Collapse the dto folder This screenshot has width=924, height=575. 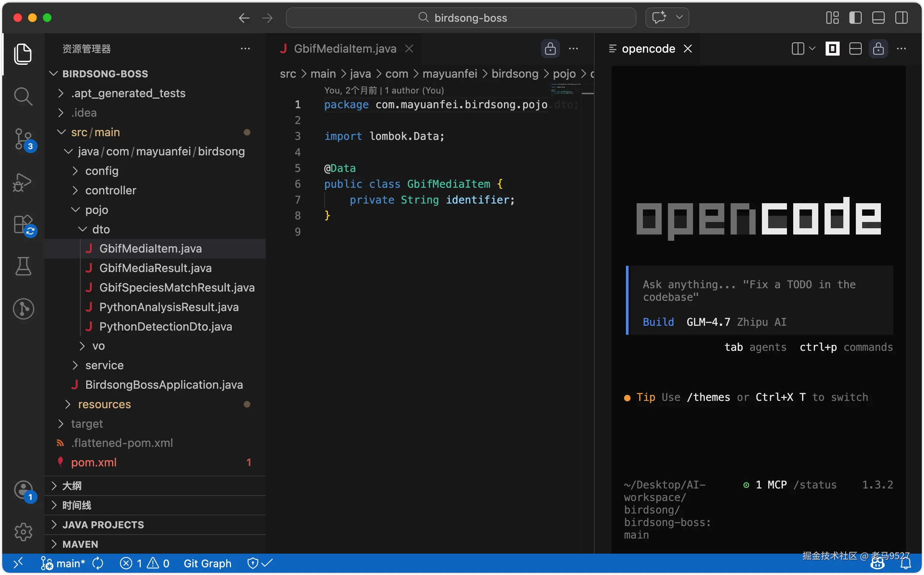[x=101, y=229]
